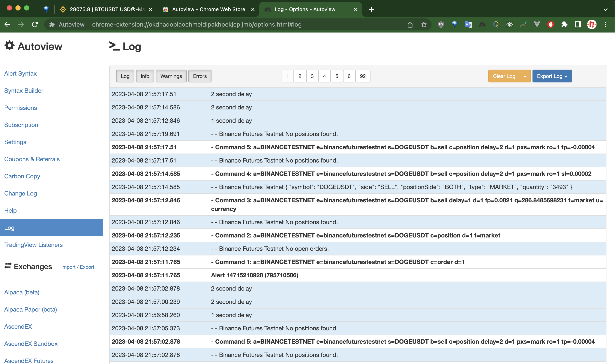Open TradingView Listeners
The image size is (615, 364).
point(33,245)
